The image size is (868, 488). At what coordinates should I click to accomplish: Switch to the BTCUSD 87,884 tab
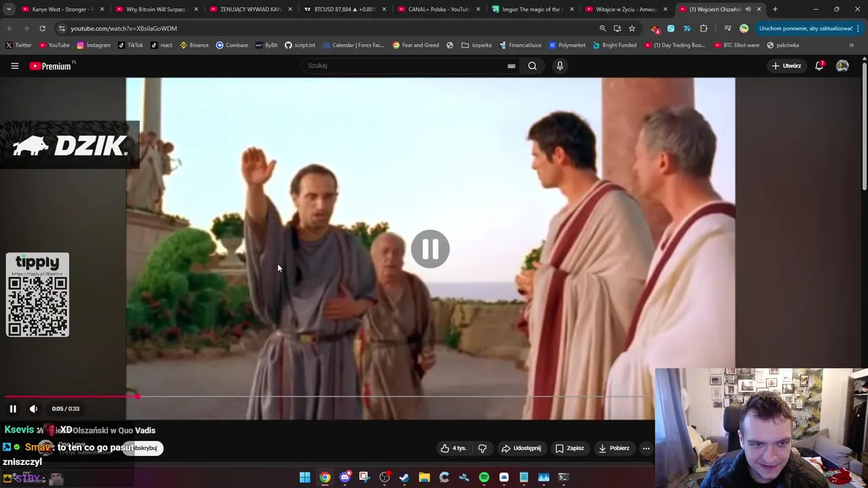(x=343, y=9)
